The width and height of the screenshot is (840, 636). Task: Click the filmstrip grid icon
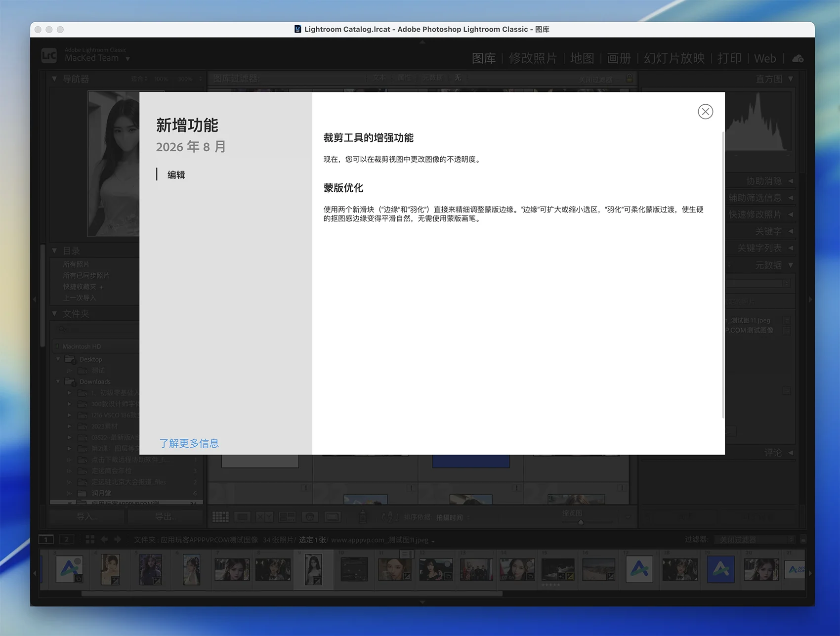(90, 540)
